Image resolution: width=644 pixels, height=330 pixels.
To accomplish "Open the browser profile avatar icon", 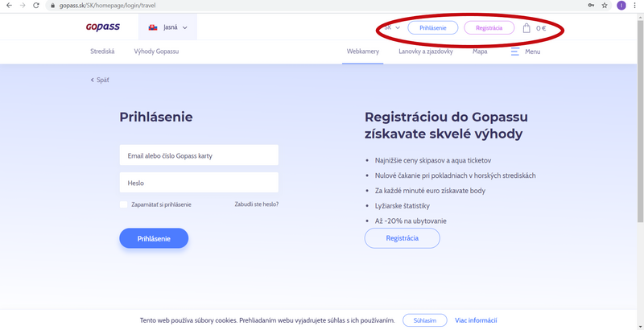I will [x=621, y=6].
